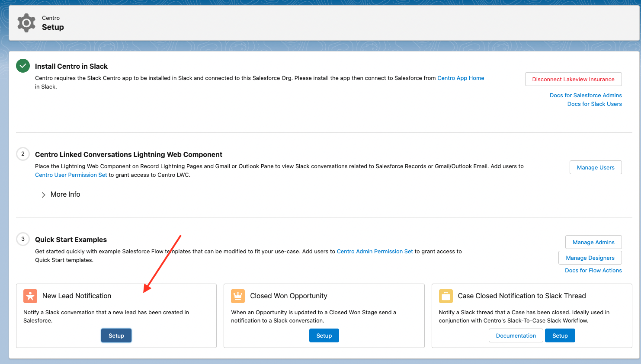Screen dimensions: 641x364
Task: Open Centro User Permission Set
Action: pyautogui.click(x=71, y=175)
